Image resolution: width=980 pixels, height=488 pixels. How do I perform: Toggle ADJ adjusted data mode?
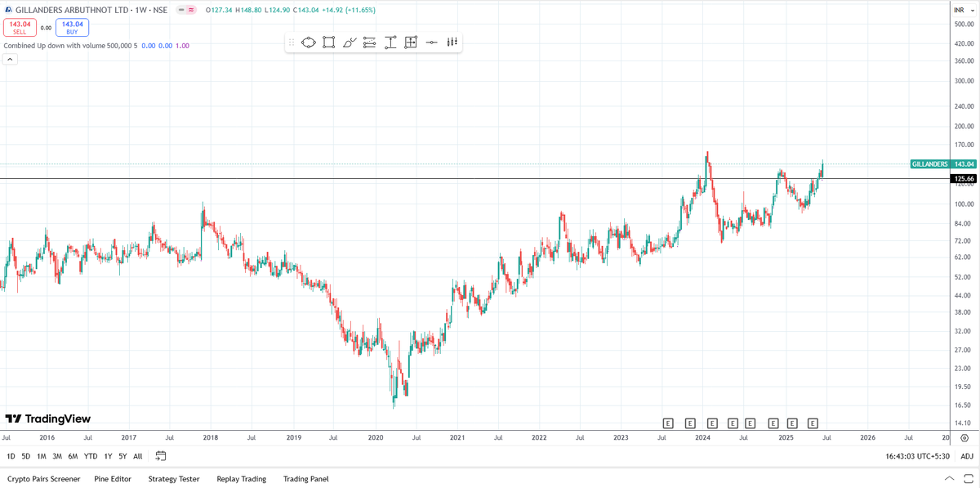[967, 456]
